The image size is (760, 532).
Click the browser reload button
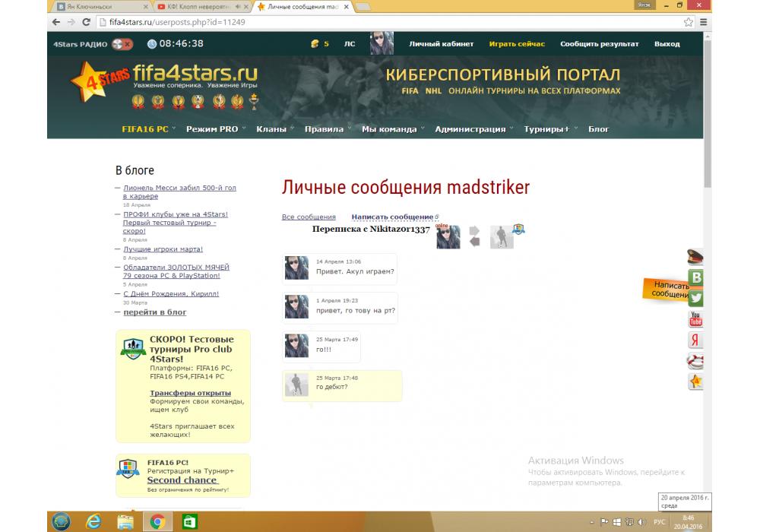[86, 22]
